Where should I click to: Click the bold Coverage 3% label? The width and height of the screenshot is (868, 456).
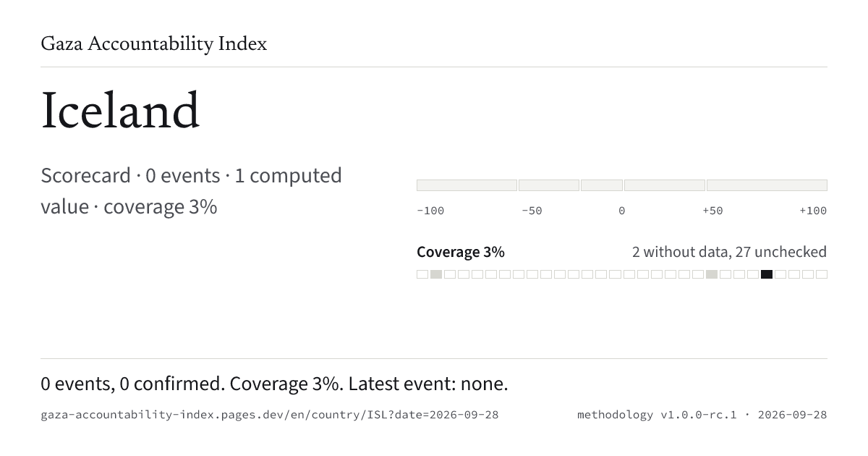click(461, 252)
